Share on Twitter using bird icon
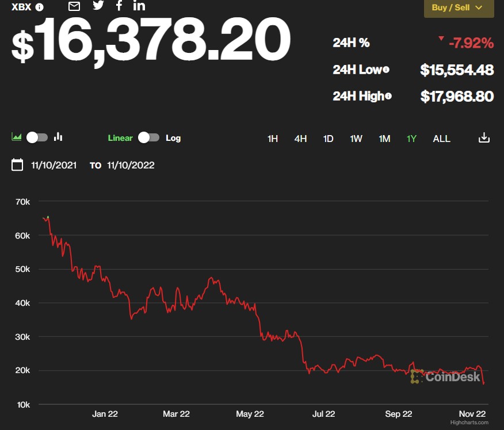 (x=98, y=6)
